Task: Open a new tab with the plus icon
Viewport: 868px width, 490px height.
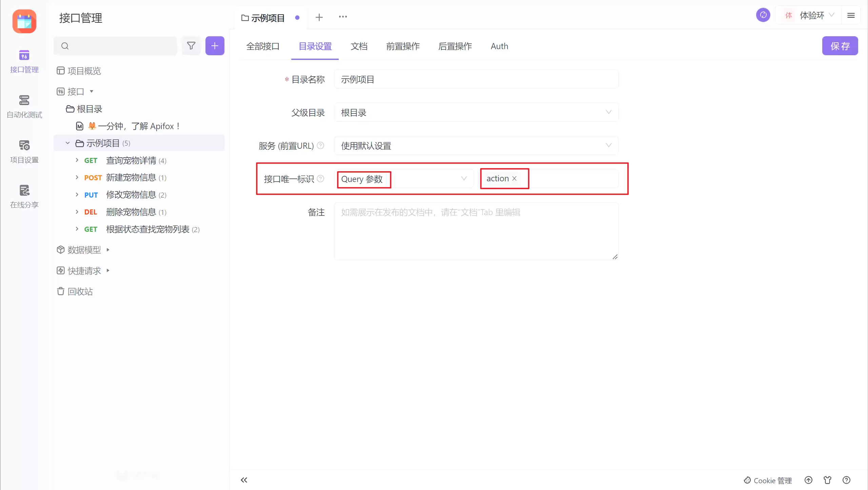Action: (319, 17)
